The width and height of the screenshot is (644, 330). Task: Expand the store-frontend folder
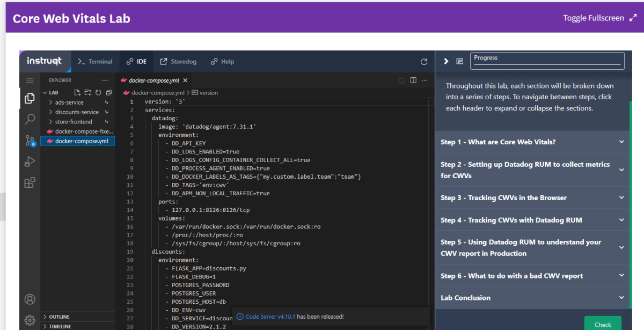click(74, 122)
